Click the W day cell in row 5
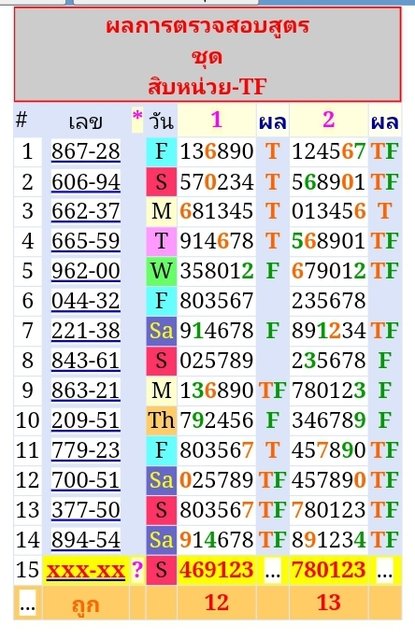This screenshot has width=415, height=640. [x=161, y=271]
